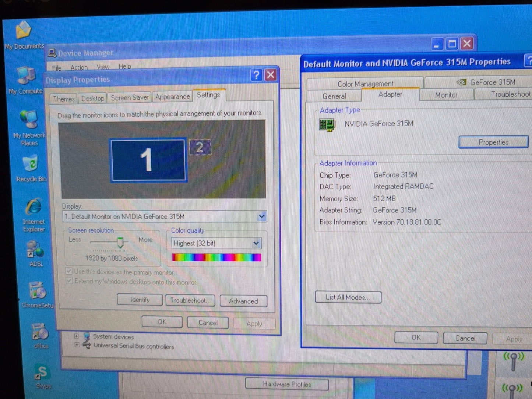Switch to the General tab
The height and width of the screenshot is (399, 532).
(334, 96)
